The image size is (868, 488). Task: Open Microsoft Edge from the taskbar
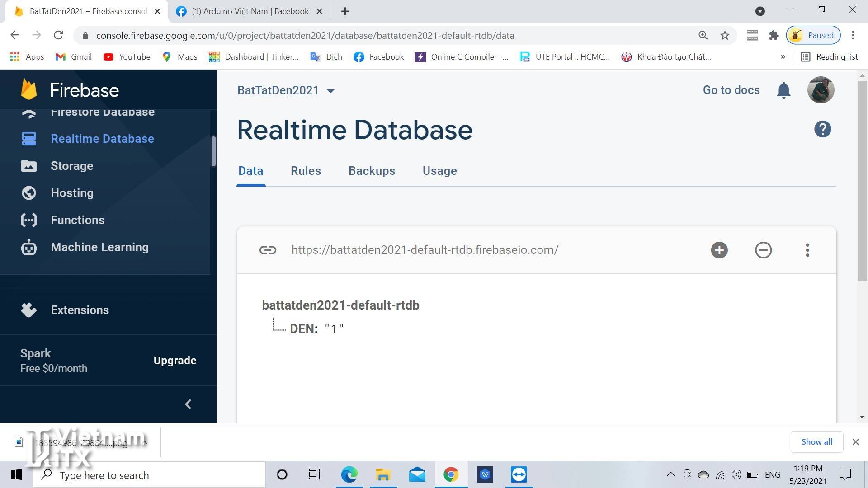[x=349, y=475]
